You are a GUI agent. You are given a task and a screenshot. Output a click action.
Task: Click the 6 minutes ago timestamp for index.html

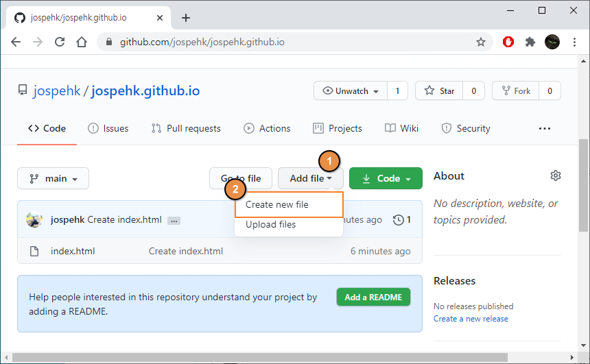(x=381, y=251)
